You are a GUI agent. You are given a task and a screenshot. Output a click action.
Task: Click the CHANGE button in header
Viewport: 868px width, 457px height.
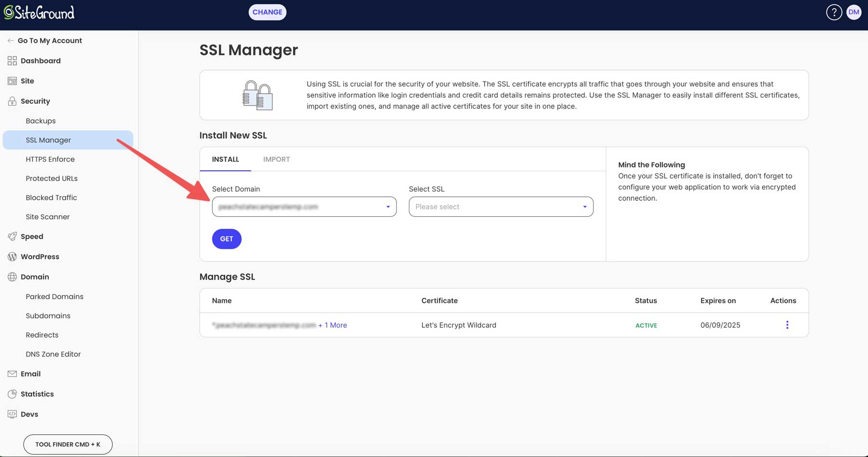tap(267, 13)
